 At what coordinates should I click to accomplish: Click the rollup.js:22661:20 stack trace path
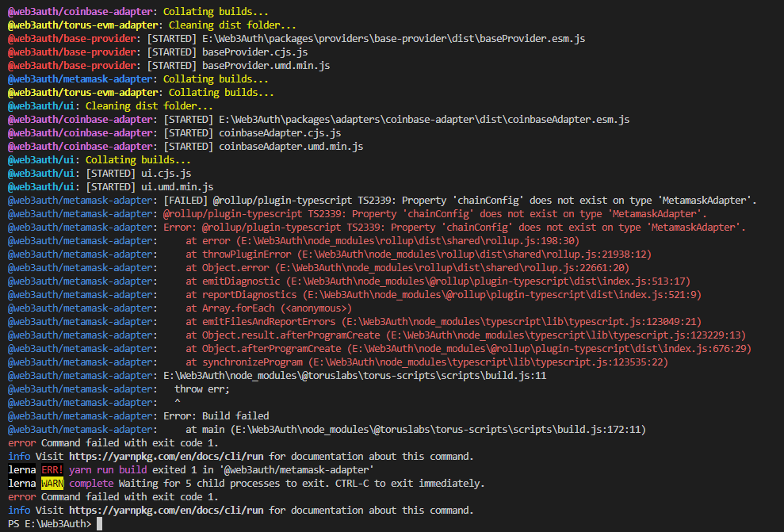coord(452,268)
